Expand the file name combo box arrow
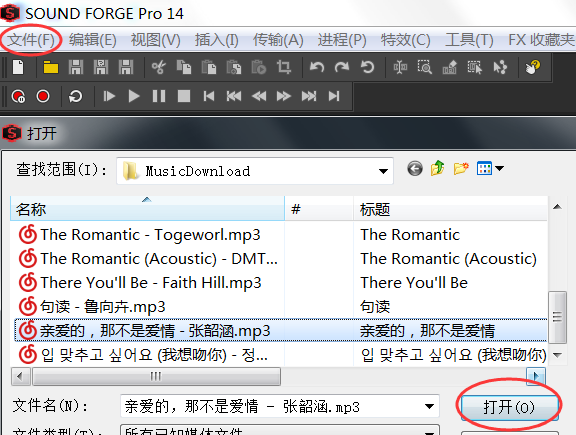576x435 pixels. point(429,406)
